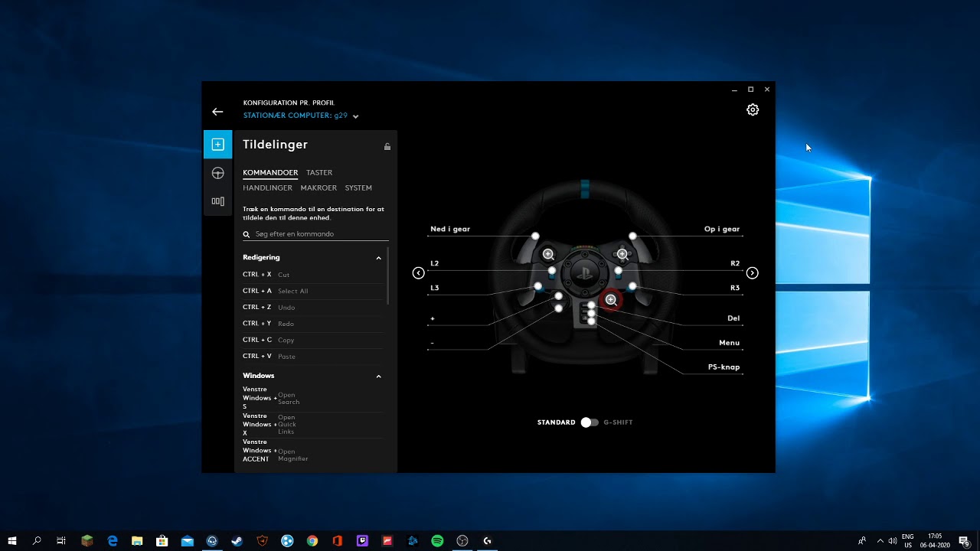
Task: Select the 'Open Search' Windows command
Action: [312, 399]
